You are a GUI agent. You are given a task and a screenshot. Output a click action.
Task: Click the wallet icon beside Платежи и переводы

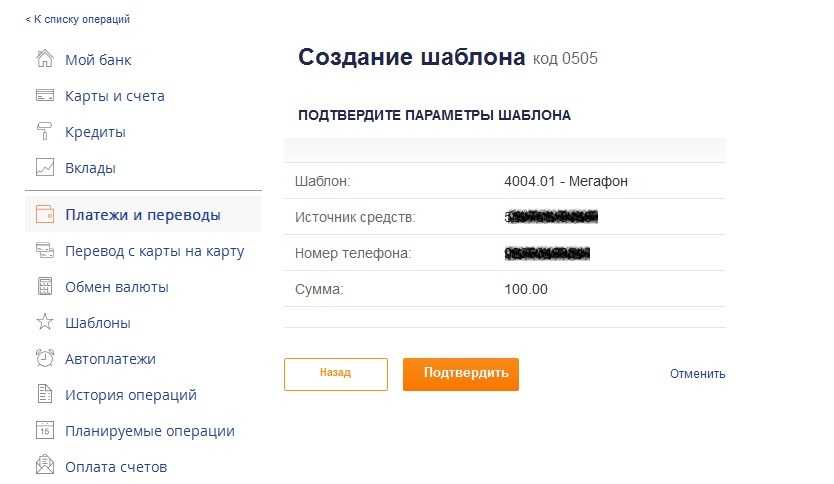click(44, 215)
